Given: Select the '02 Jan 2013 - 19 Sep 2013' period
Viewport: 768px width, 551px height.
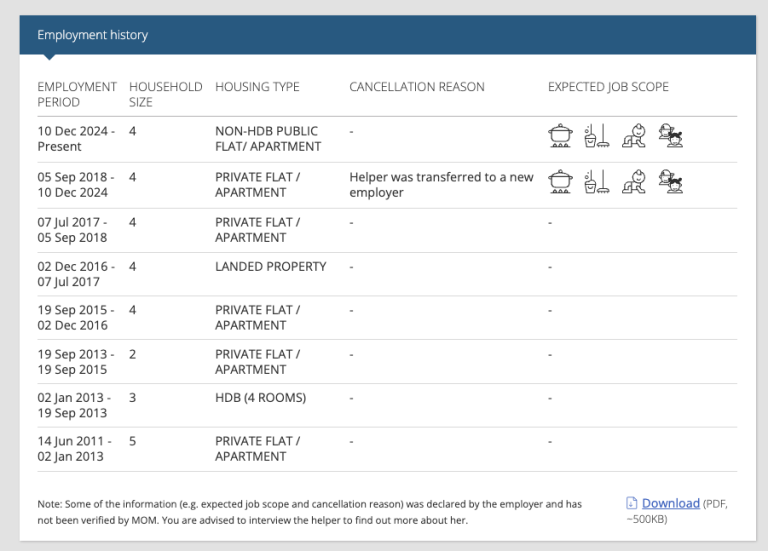Looking at the screenshot, I should click(x=74, y=405).
